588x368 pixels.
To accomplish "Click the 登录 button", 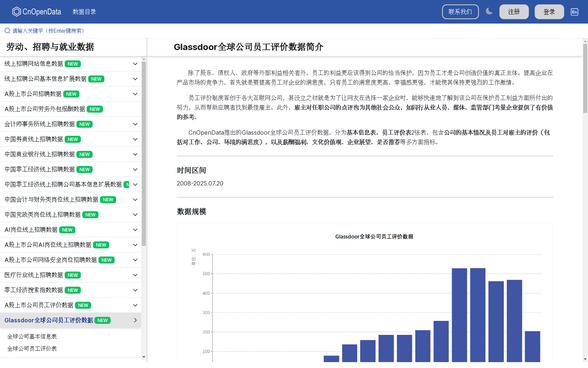I will point(549,12).
